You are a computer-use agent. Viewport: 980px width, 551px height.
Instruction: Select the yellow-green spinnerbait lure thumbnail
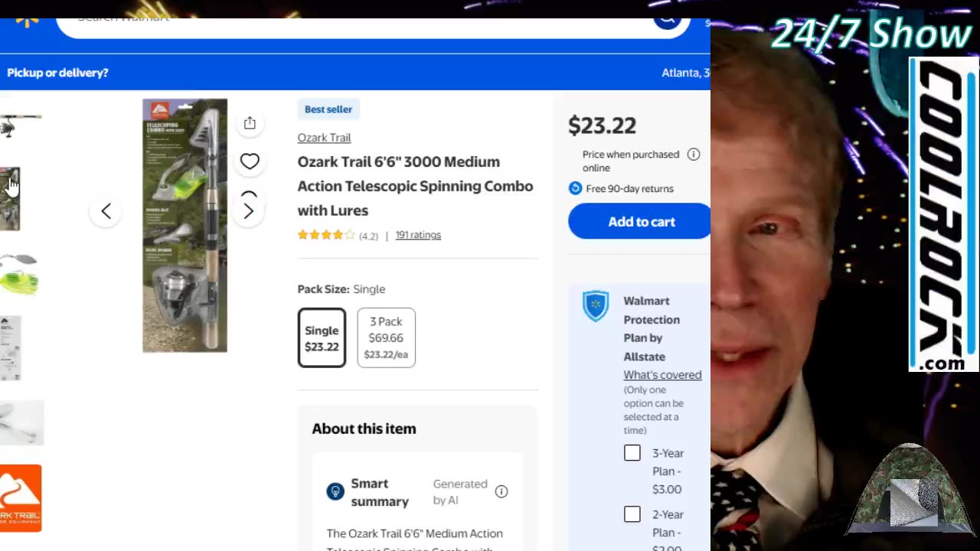(20, 274)
